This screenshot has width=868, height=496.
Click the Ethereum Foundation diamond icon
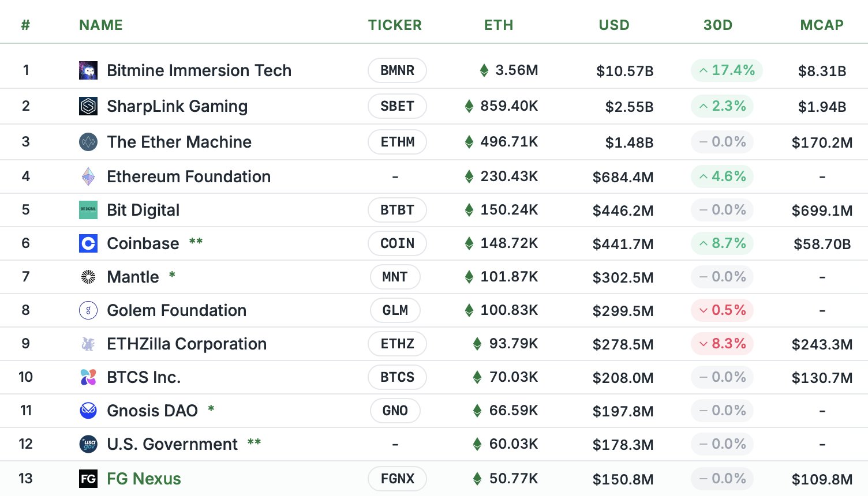[88, 176]
